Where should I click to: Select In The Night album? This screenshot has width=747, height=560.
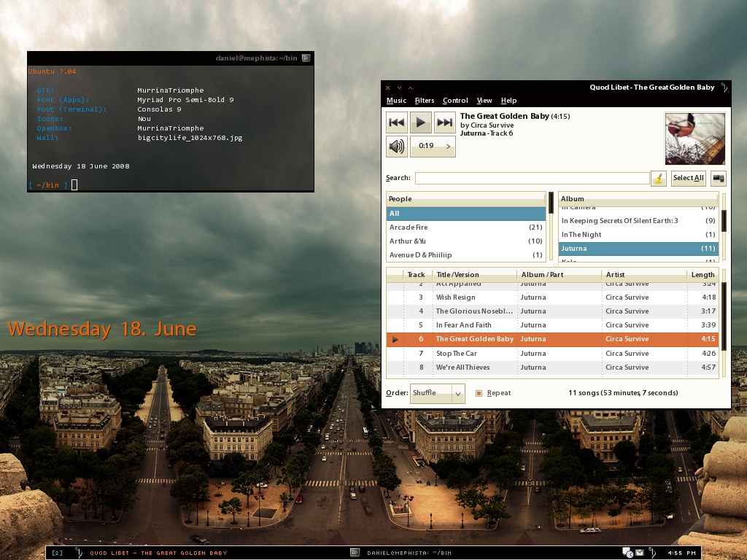pos(638,234)
